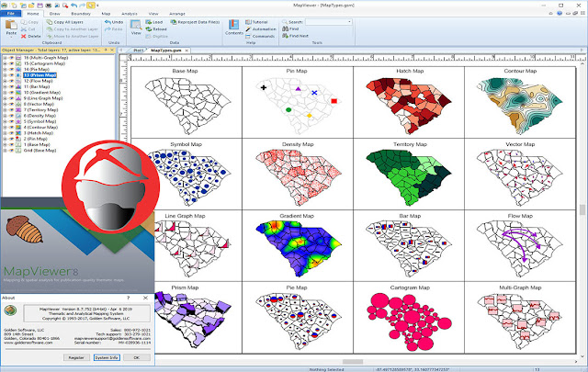Click the New document icon in quick access toolbar
588x372 pixels.
point(15,6)
